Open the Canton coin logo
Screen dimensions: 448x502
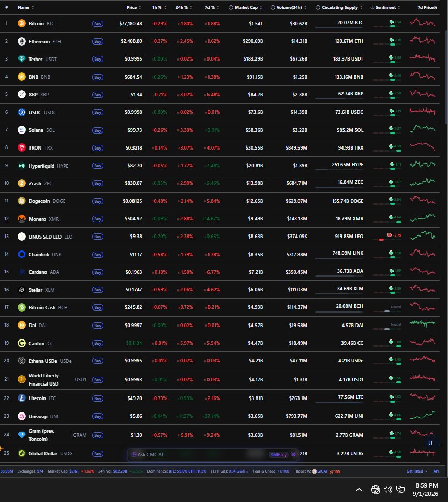(x=21, y=343)
